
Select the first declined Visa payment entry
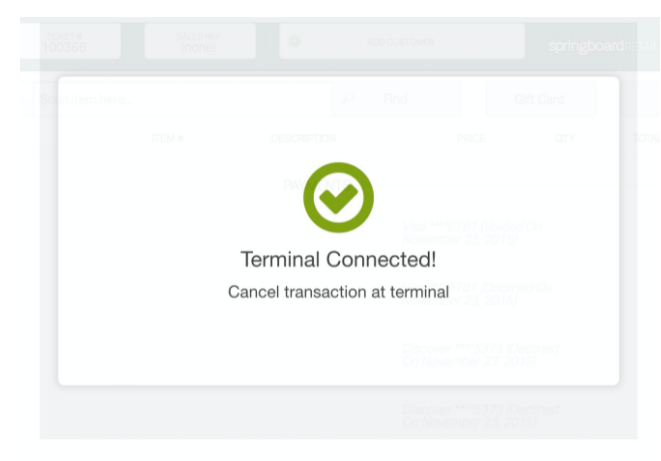[x=472, y=233]
